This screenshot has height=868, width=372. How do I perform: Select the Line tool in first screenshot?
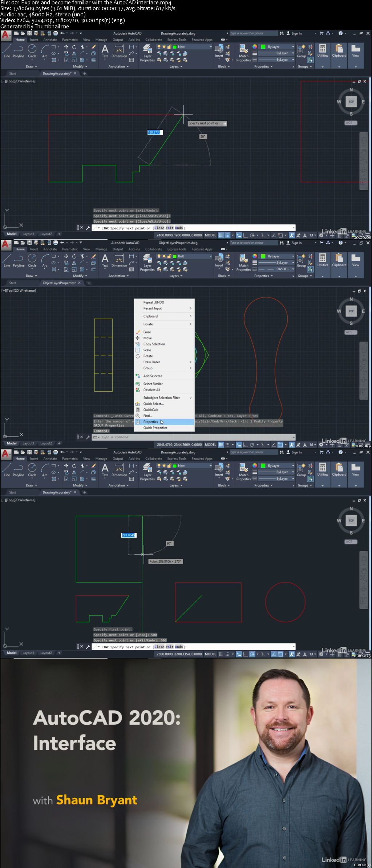tap(7, 51)
